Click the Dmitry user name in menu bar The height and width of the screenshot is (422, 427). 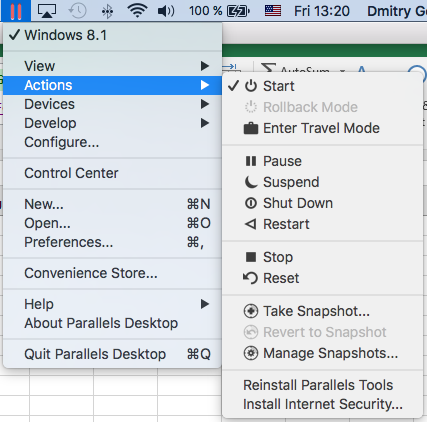point(397,11)
